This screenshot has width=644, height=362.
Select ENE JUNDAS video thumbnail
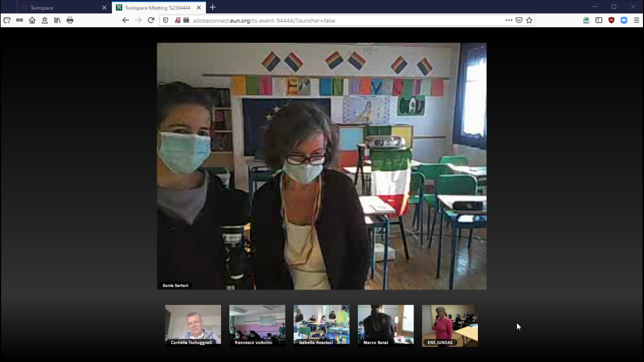(450, 325)
